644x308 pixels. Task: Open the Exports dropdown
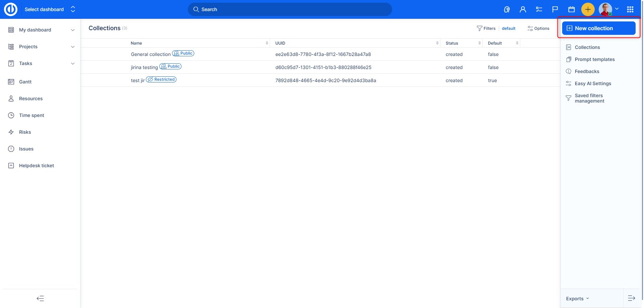[577, 299]
